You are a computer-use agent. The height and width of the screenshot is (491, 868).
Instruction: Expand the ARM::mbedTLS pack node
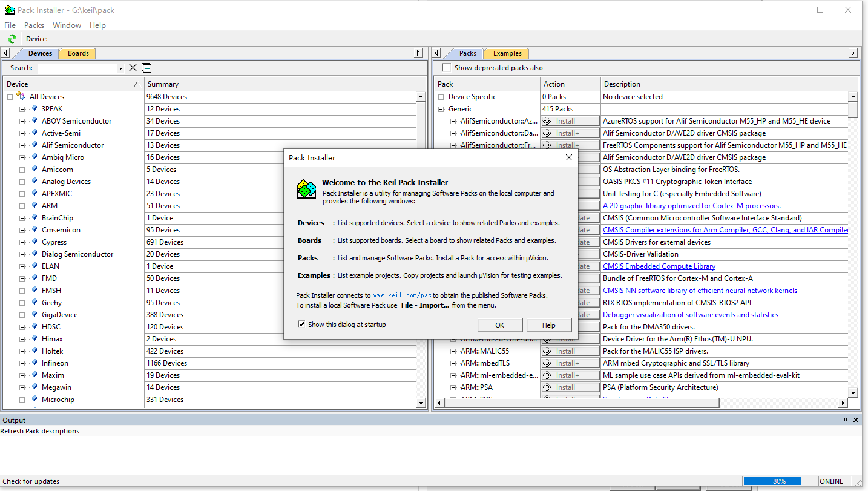[x=453, y=363]
